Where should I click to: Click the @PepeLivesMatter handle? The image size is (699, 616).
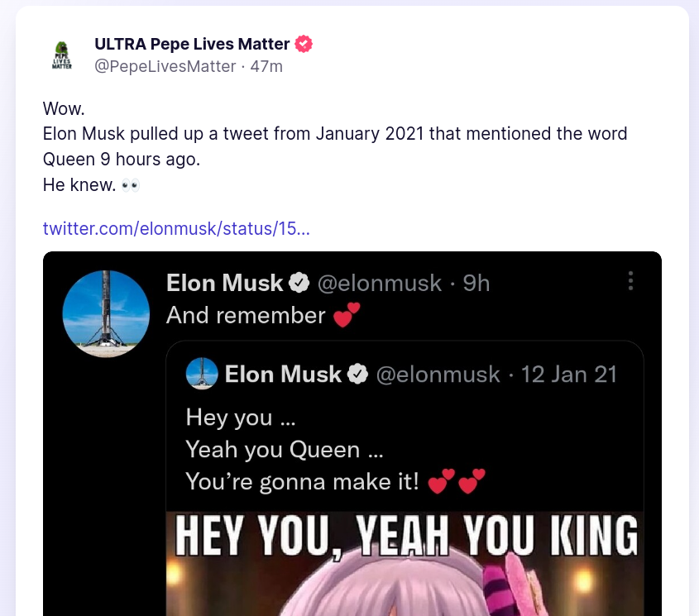pos(165,66)
